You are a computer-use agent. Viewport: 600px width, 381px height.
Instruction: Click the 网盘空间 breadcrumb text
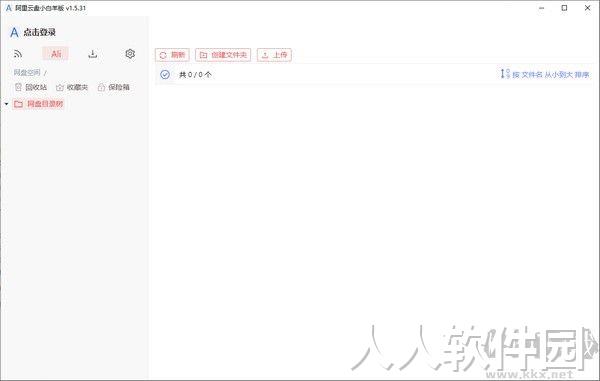[27, 72]
